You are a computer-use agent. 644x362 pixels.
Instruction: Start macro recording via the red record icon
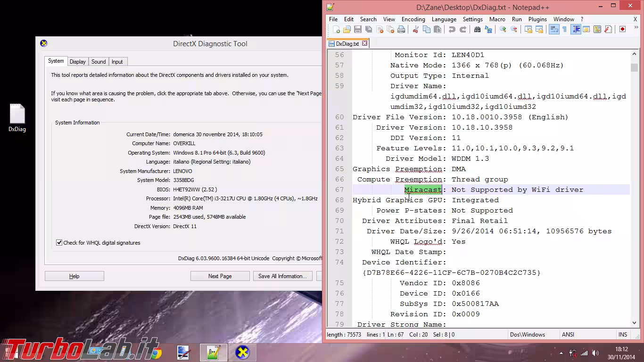pos(622,29)
